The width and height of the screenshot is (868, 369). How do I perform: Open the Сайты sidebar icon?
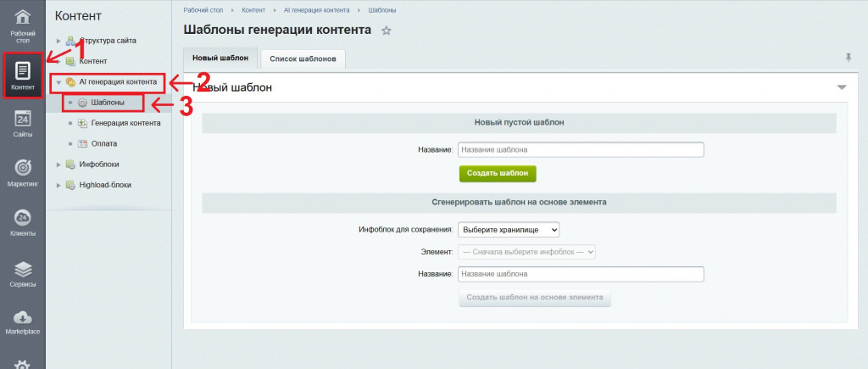23,119
